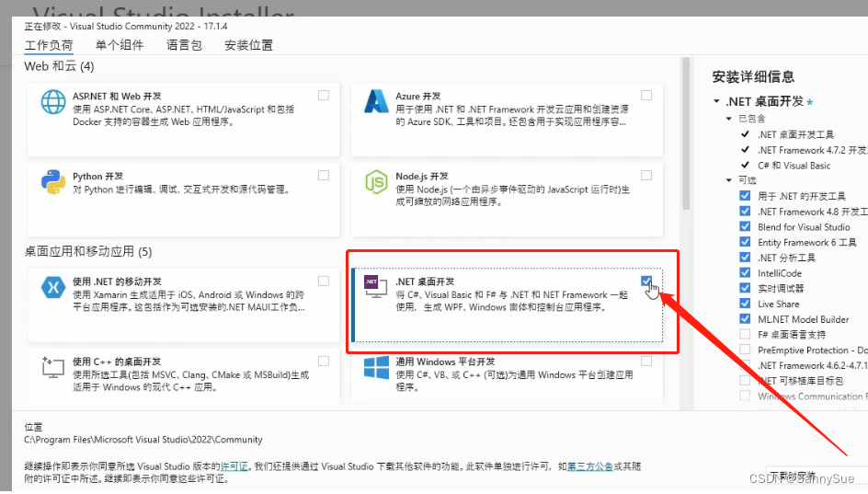Click the Azure development logo icon
The width and height of the screenshot is (868, 494).
(x=376, y=101)
